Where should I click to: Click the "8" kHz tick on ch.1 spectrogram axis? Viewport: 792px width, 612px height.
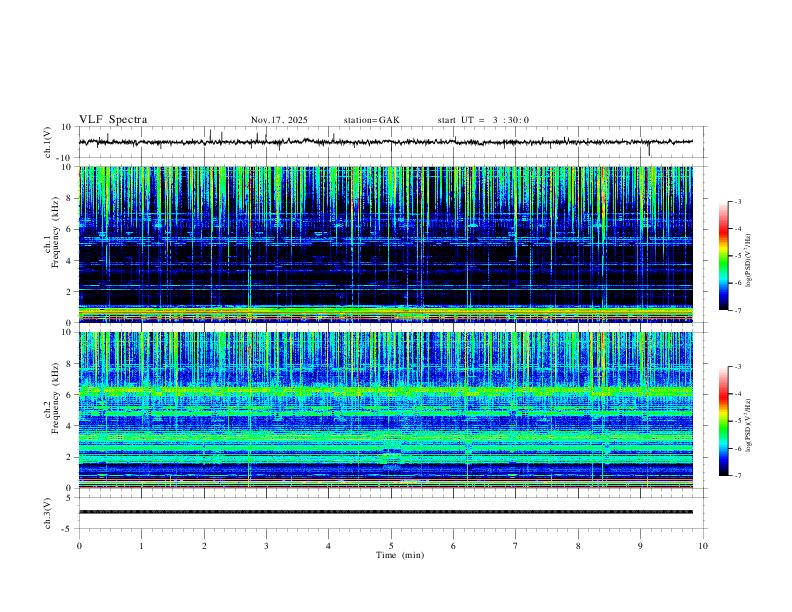(70, 198)
